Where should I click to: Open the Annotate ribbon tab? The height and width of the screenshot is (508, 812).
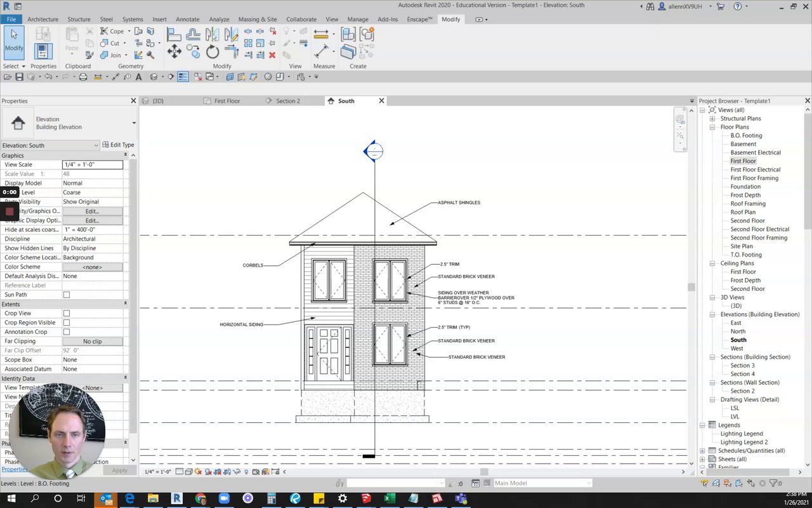click(187, 20)
